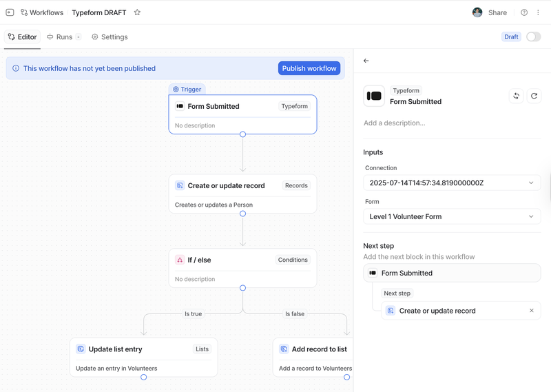Click the Add a description field
Screen dimensions: 551x392
[452, 123]
